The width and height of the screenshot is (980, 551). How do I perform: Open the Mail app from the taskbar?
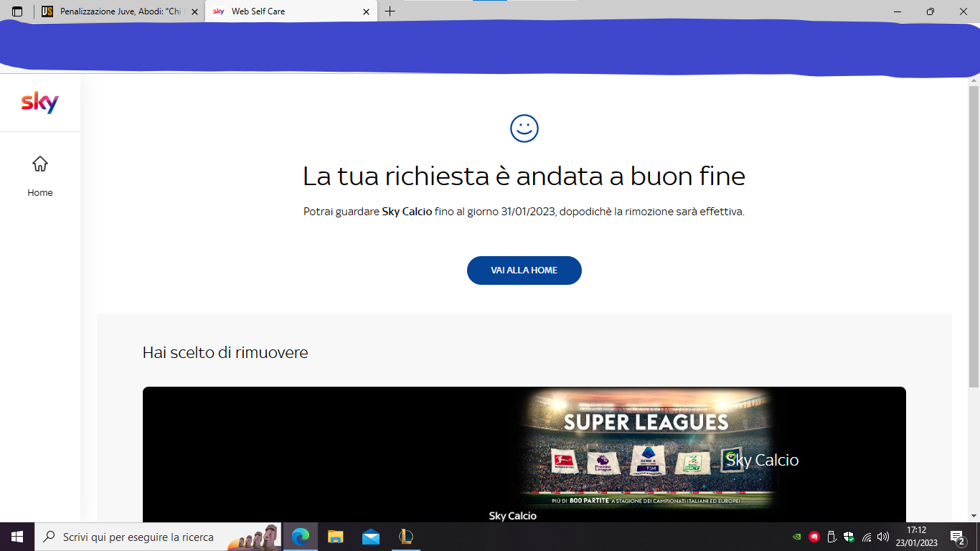(x=371, y=537)
